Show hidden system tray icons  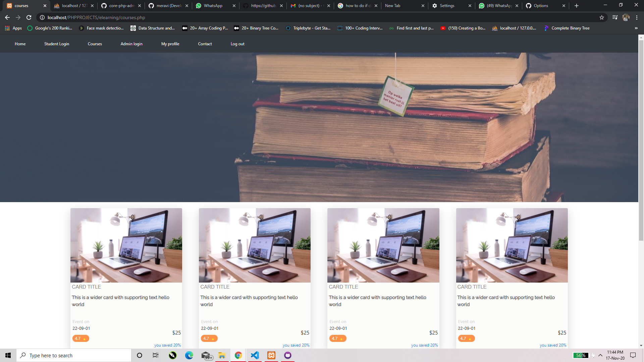pyautogui.click(x=600, y=355)
